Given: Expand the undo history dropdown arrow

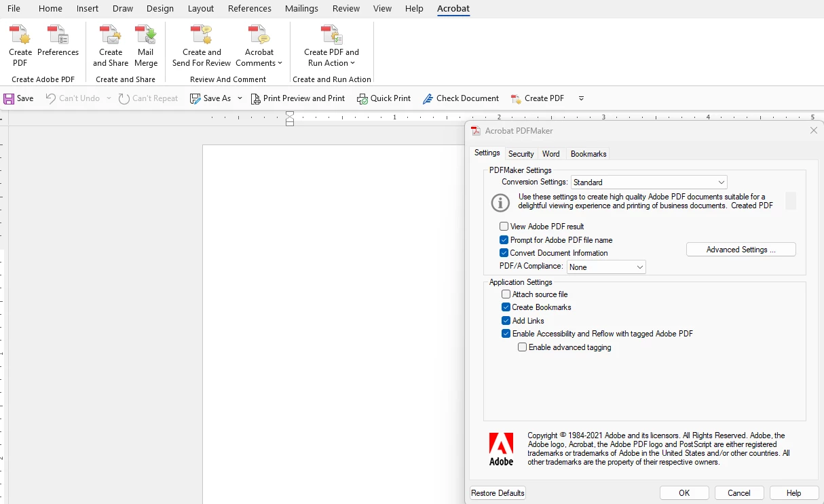Looking at the screenshot, I should (109, 98).
